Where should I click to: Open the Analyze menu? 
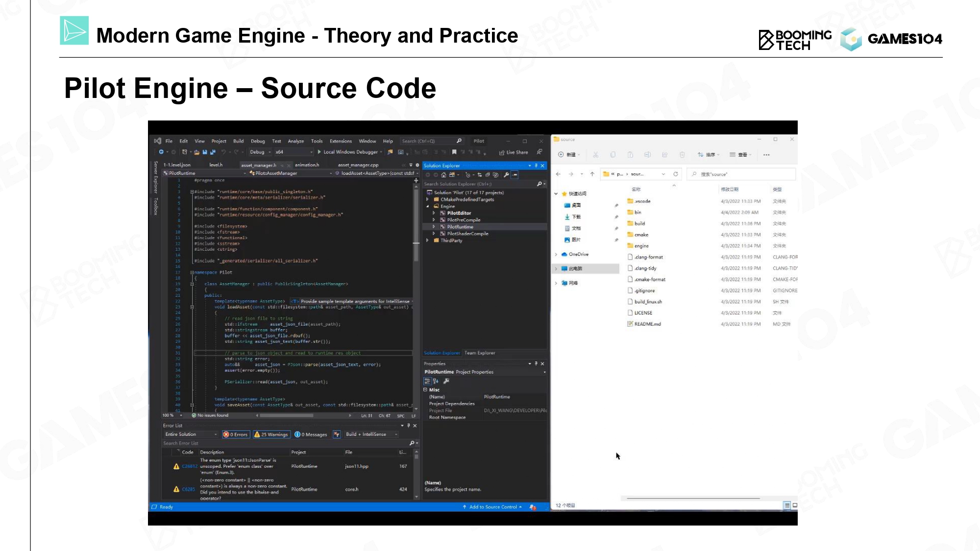(295, 141)
